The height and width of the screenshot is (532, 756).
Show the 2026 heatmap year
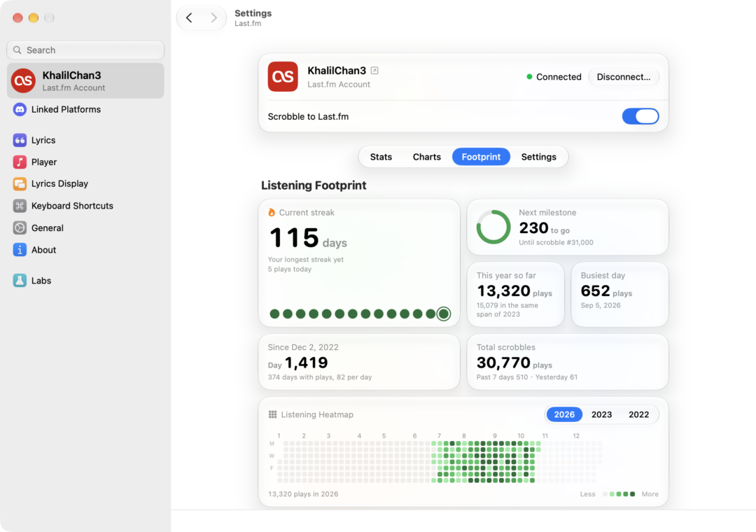point(564,414)
